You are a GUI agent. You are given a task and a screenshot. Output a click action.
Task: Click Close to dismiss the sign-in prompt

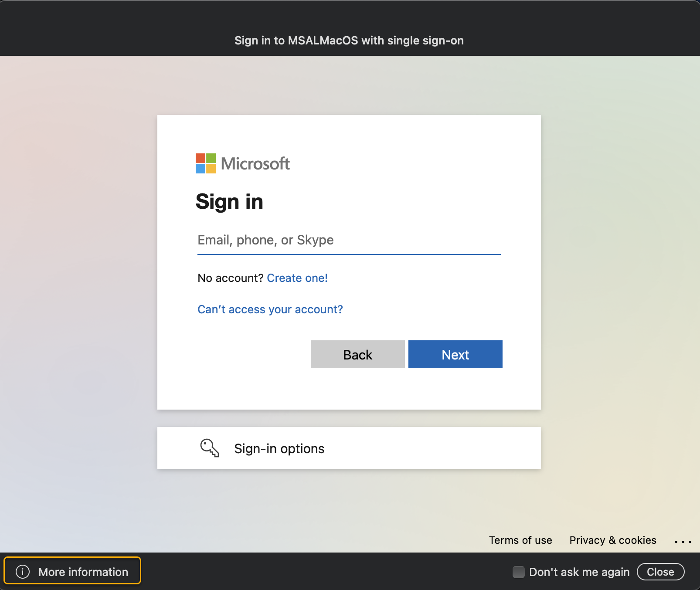click(x=661, y=572)
